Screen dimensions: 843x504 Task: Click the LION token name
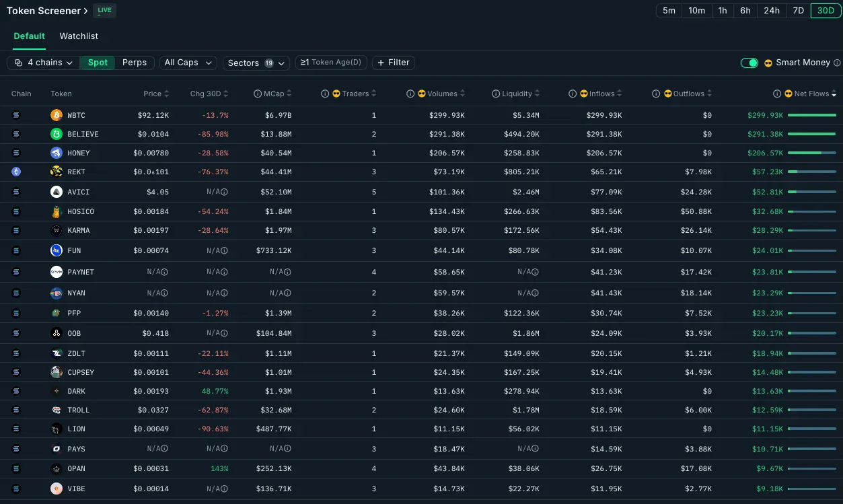(77, 429)
